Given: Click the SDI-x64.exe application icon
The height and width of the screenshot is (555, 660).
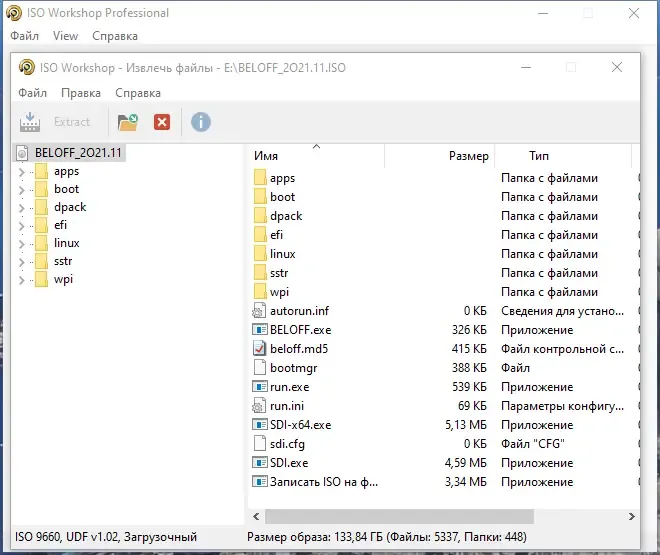Looking at the screenshot, I should pos(259,425).
